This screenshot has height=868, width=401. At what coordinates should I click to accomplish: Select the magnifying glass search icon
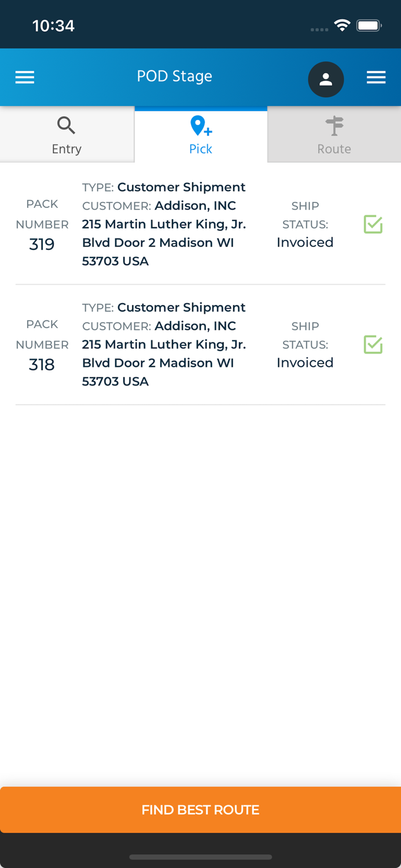coord(66,125)
